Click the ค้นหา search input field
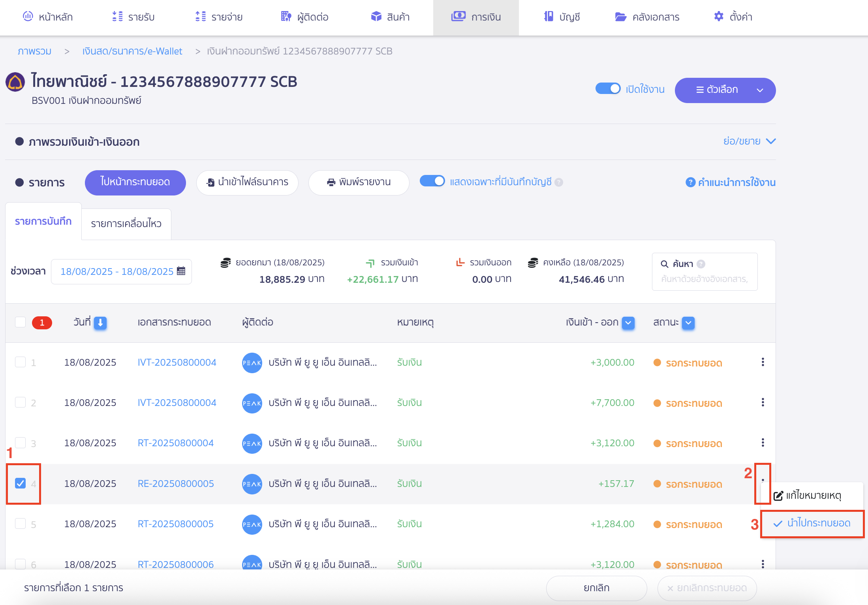868x605 pixels. click(x=705, y=279)
